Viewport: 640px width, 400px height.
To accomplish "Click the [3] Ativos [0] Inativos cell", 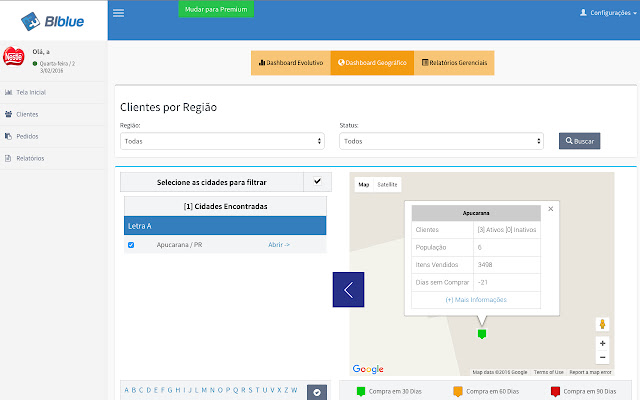I will pyautogui.click(x=507, y=230).
